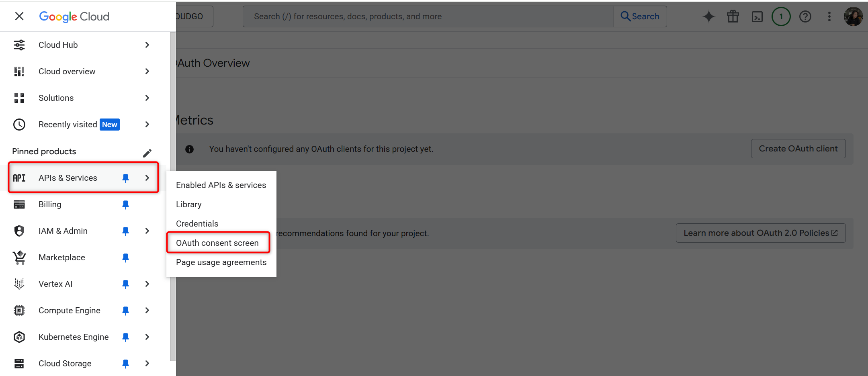Unpin Cloud Storage using its pin icon
This screenshot has width=868, height=376.
[x=125, y=364]
